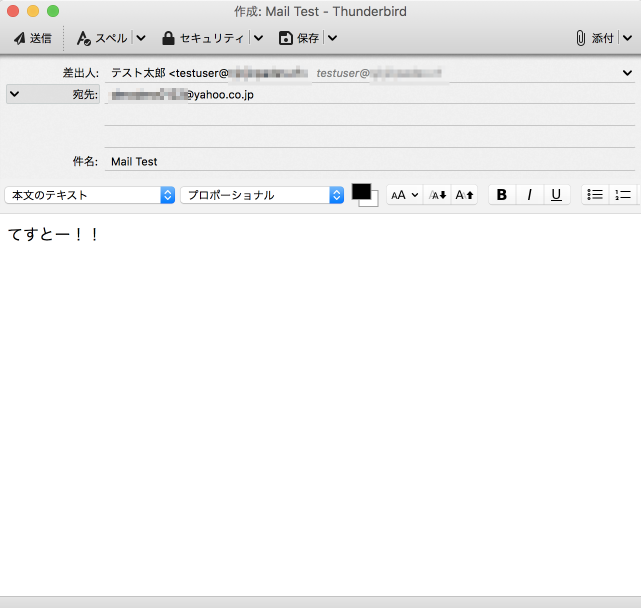Viewport: 641px width, 608px height.
Task: Save the draft with 保存 button
Action: coord(299,38)
